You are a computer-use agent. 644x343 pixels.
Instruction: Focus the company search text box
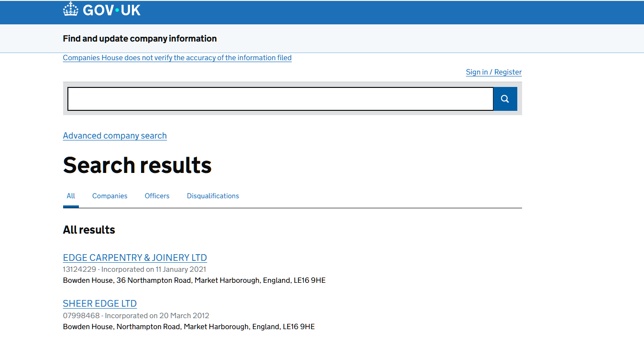(280, 99)
